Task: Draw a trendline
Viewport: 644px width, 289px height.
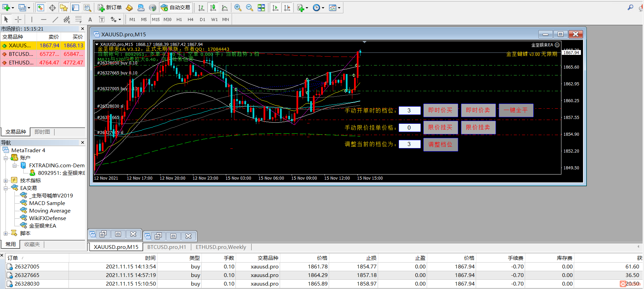Action: [x=55, y=20]
